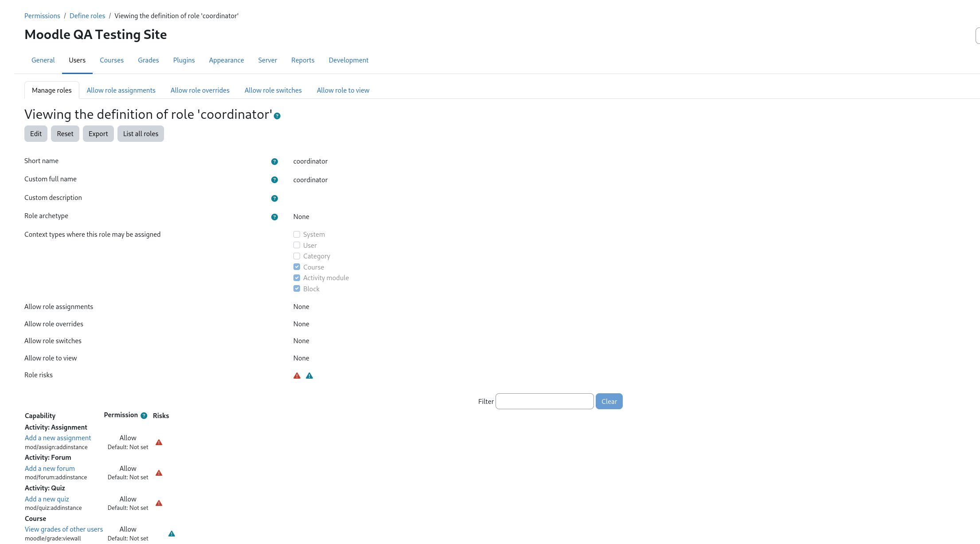980x544 pixels.
Task: Click the Custom description help icon
Action: pyautogui.click(x=274, y=199)
